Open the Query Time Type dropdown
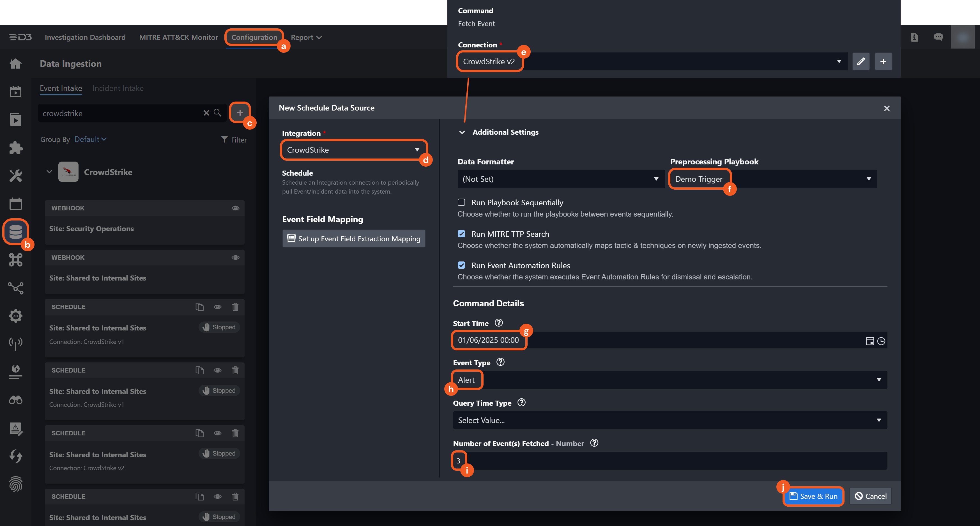The height and width of the screenshot is (526, 980). [670, 420]
